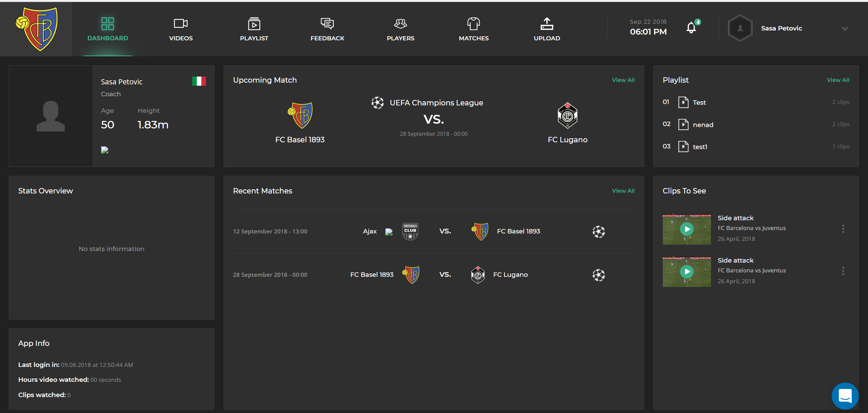Open the chat support bubble

[845, 395]
